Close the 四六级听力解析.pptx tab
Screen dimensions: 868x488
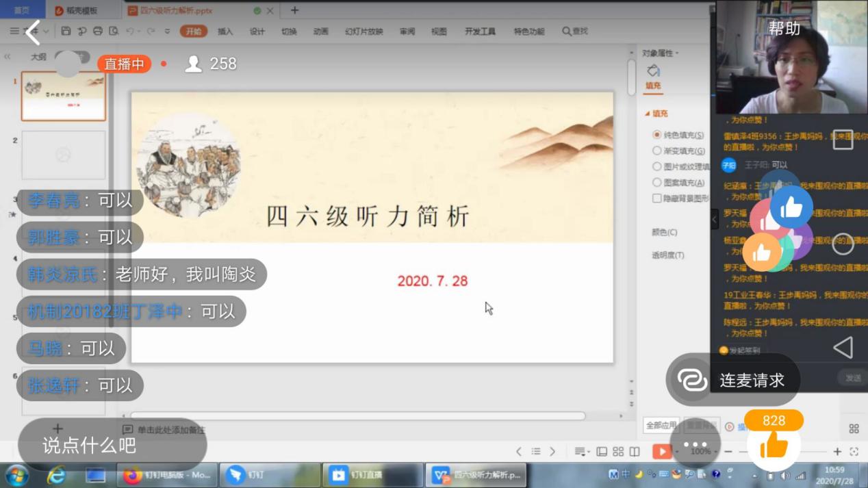pos(270,11)
